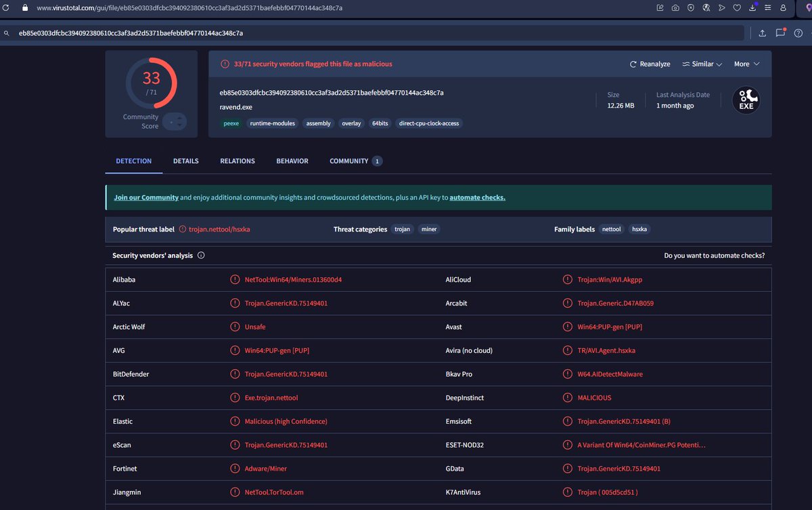This screenshot has width=812, height=510.
Task: Click the overlay tag
Action: click(x=352, y=123)
